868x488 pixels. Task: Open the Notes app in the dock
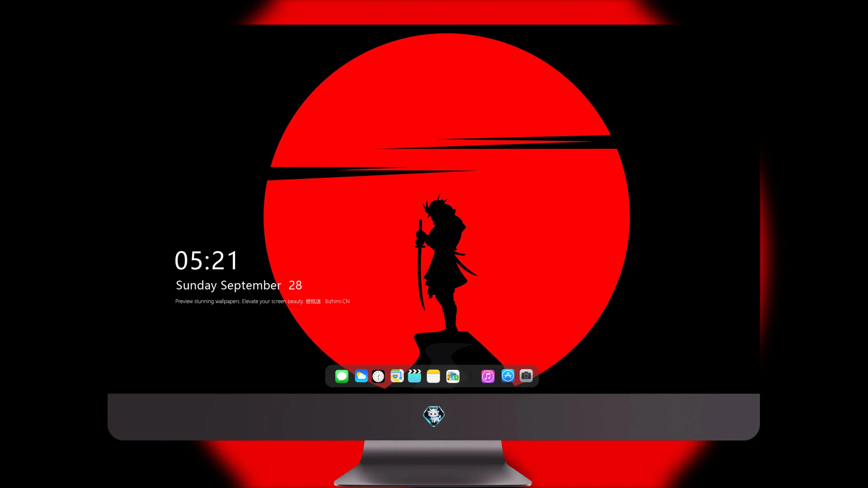coord(433,376)
